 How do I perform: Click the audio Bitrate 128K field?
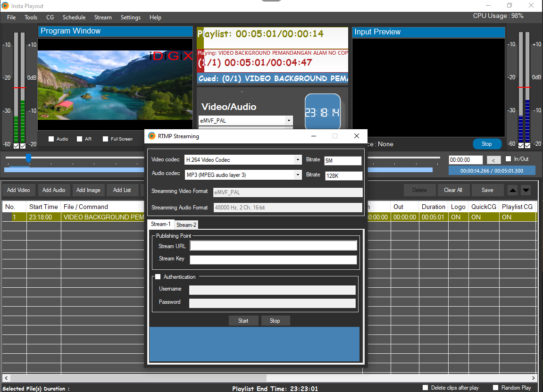[x=343, y=175]
